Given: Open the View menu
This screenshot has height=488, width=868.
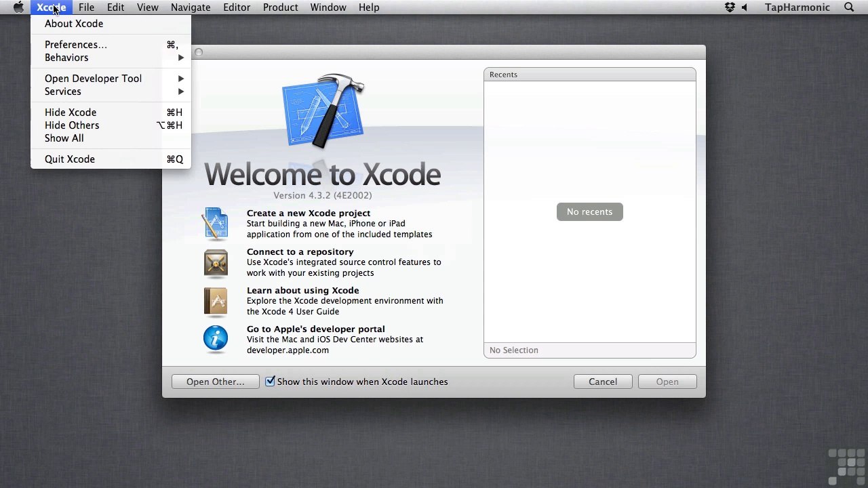Looking at the screenshot, I should click(147, 7).
